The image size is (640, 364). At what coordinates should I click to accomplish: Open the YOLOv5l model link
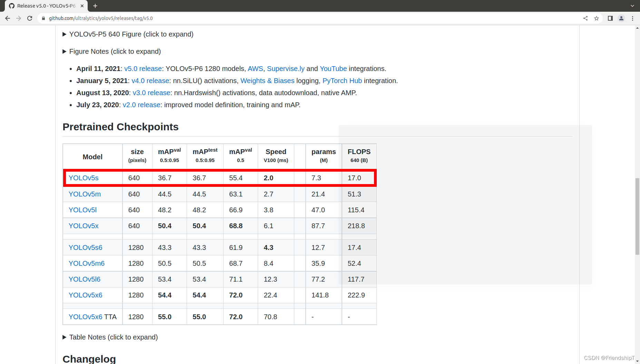click(x=82, y=210)
